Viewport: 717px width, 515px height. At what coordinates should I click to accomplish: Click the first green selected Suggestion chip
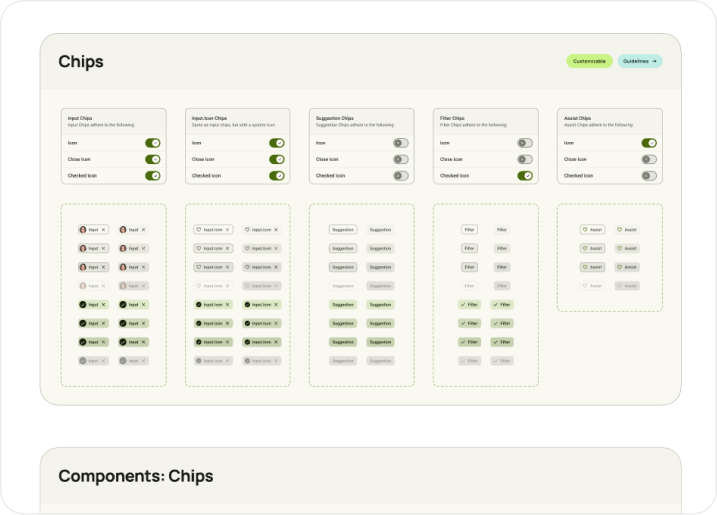click(343, 304)
